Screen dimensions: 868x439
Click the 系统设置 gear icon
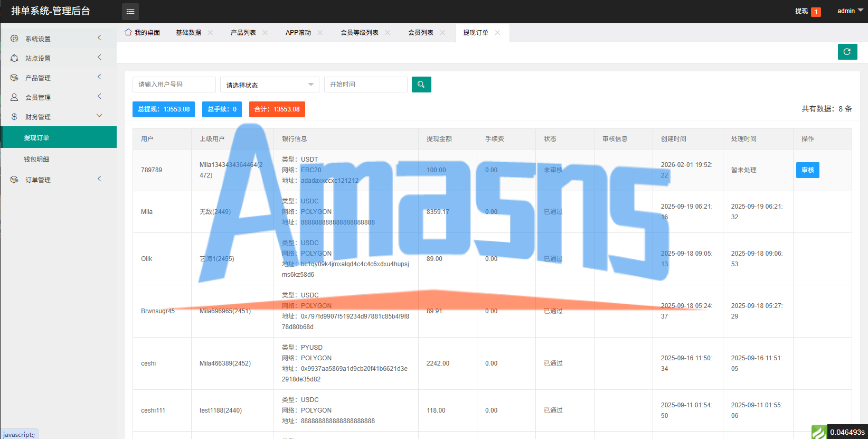tap(14, 39)
